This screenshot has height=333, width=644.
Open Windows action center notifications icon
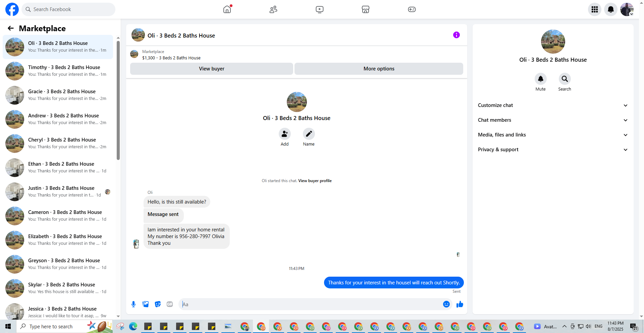coord(634,326)
